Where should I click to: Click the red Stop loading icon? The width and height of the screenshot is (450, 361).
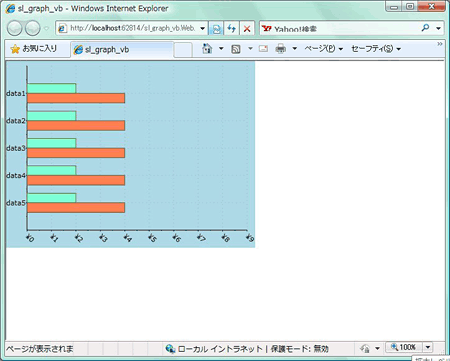tap(247, 29)
